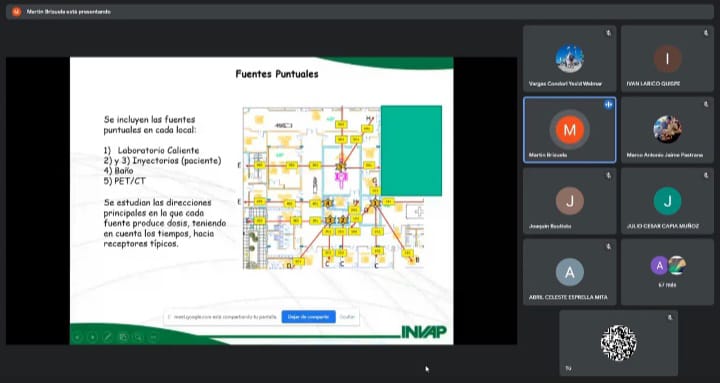Click the presenter avatar icon in the top bar

(x=17, y=11)
